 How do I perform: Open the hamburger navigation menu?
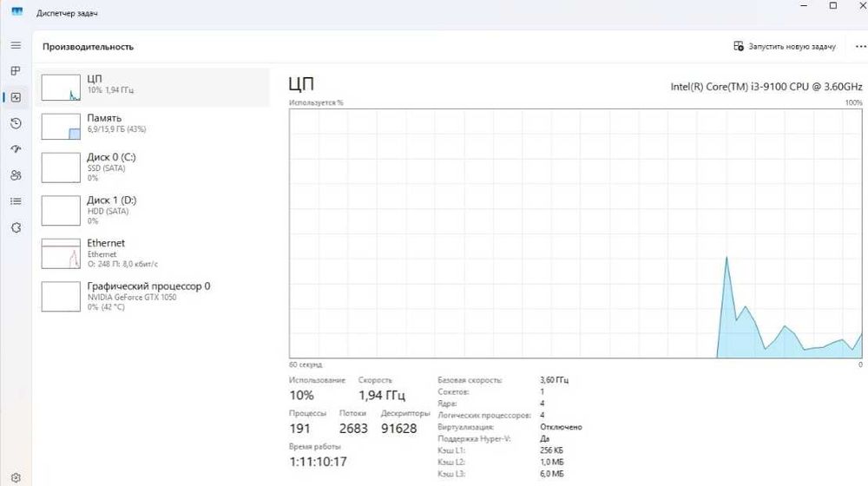click(16, 45)
